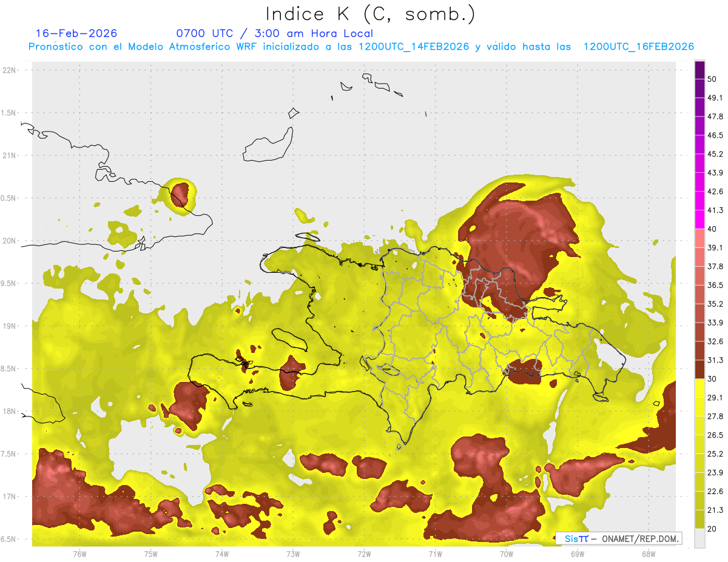Viewport: 728px width, 562px height.
Task: Click the longitude axis label '68W'
Action: (649, 554)
